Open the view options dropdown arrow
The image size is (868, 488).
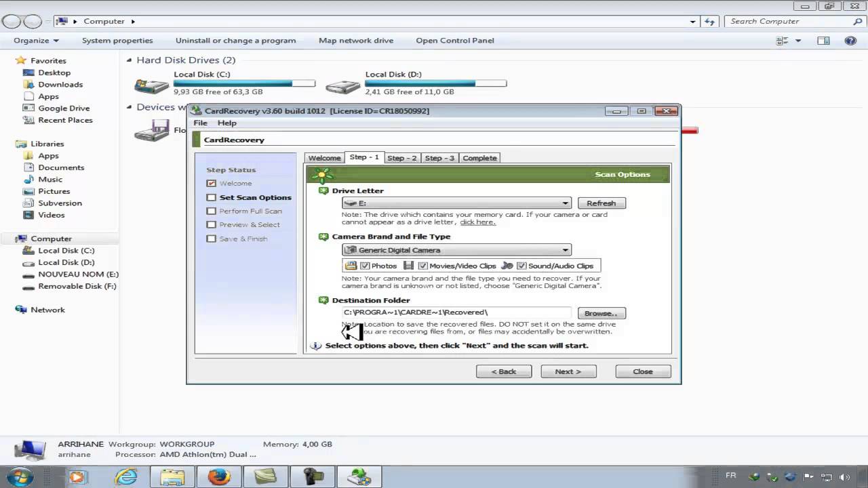pyautogui.click(x=798, y=41)
